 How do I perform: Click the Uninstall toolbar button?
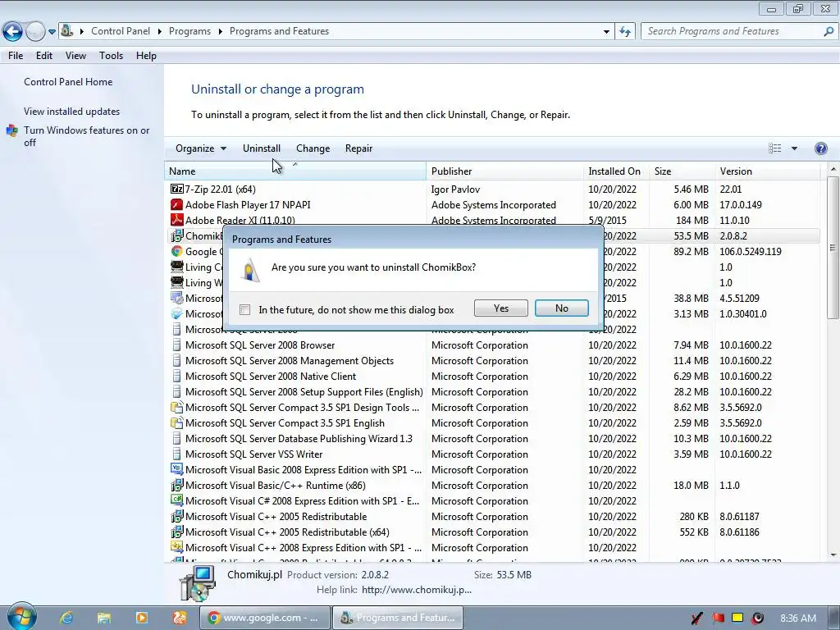tap(262, 148)
